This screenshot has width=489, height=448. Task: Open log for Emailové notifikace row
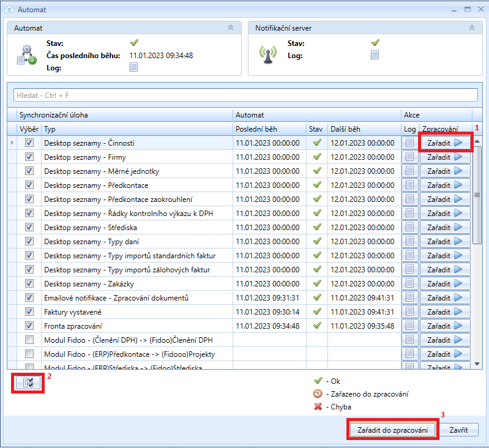409,297
